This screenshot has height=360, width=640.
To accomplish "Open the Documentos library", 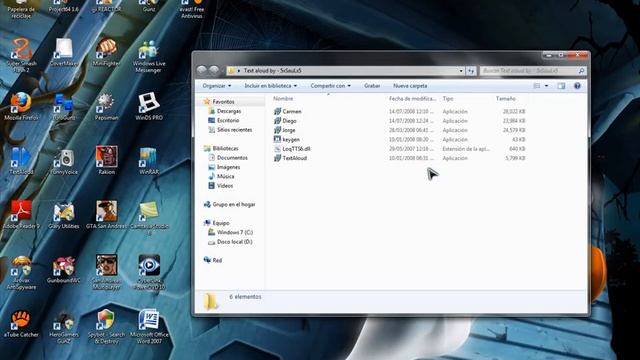I will coord(232,158).
